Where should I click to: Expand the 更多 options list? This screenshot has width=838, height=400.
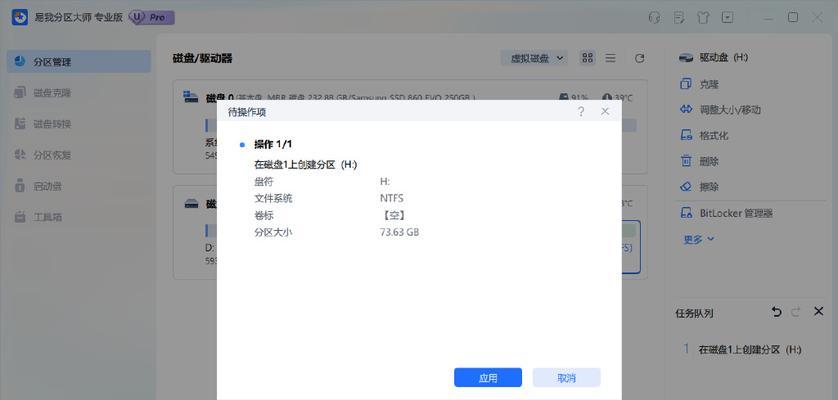pyautogui.click(x=699, y=239)
